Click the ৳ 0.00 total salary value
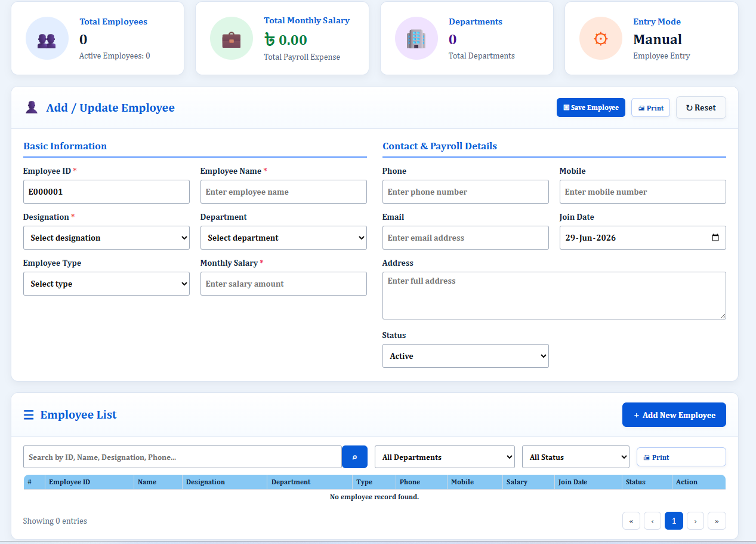This screenshot has height=544, width=756. (286, 40)
